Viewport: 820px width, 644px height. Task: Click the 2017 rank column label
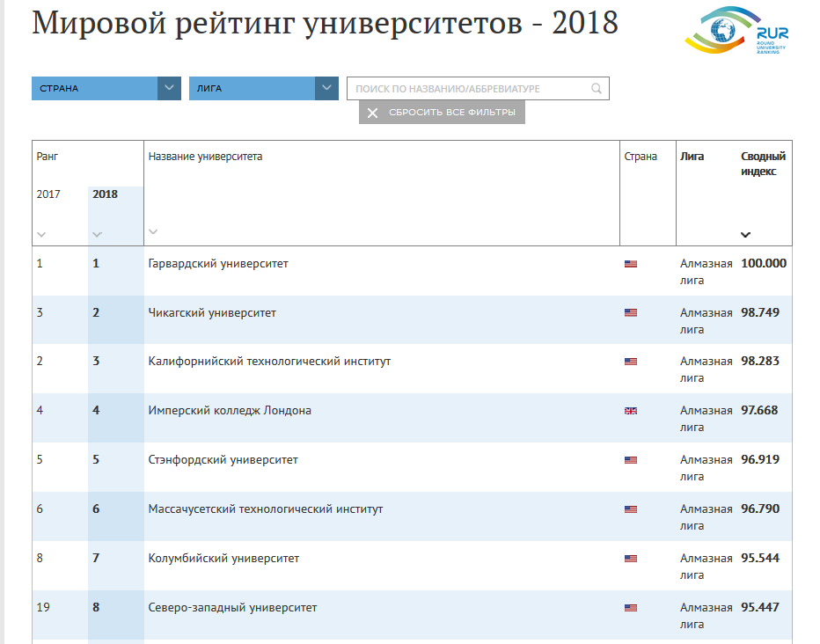tap(48, 194)
